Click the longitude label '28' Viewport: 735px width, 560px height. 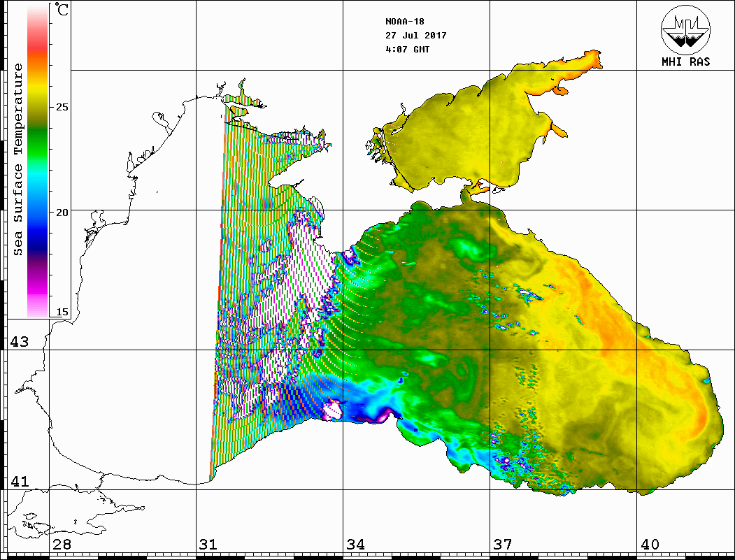(x=62, y=545)
